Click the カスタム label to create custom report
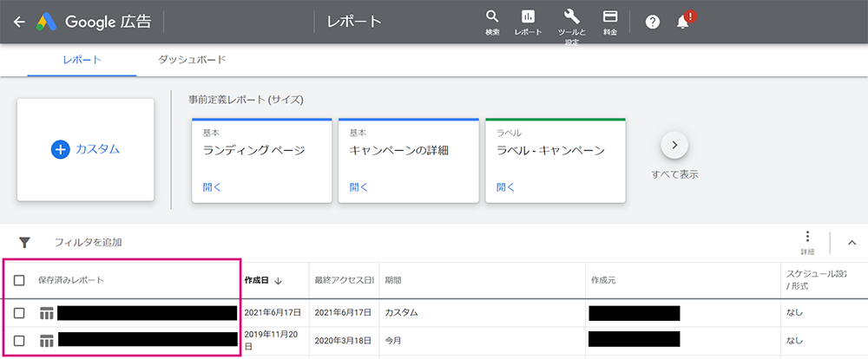This screenshot has width=868, height=359. (x=97, y=149)
